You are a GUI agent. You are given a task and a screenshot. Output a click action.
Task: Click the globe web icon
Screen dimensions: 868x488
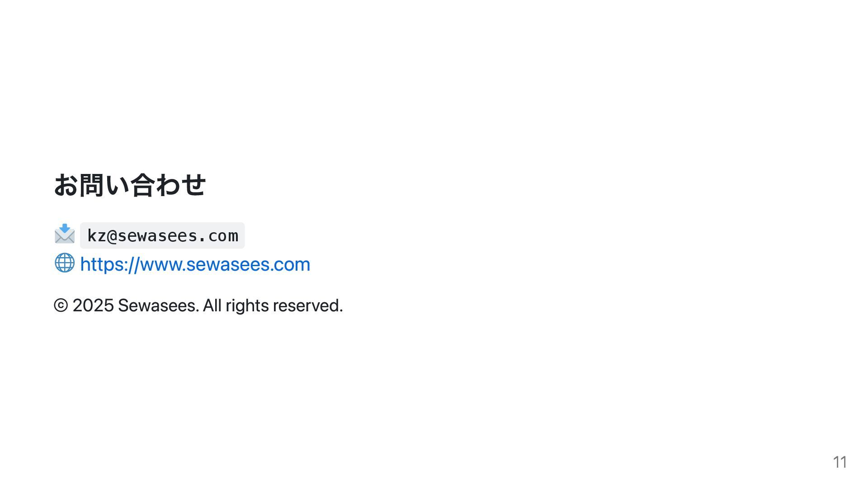(65, 263)
